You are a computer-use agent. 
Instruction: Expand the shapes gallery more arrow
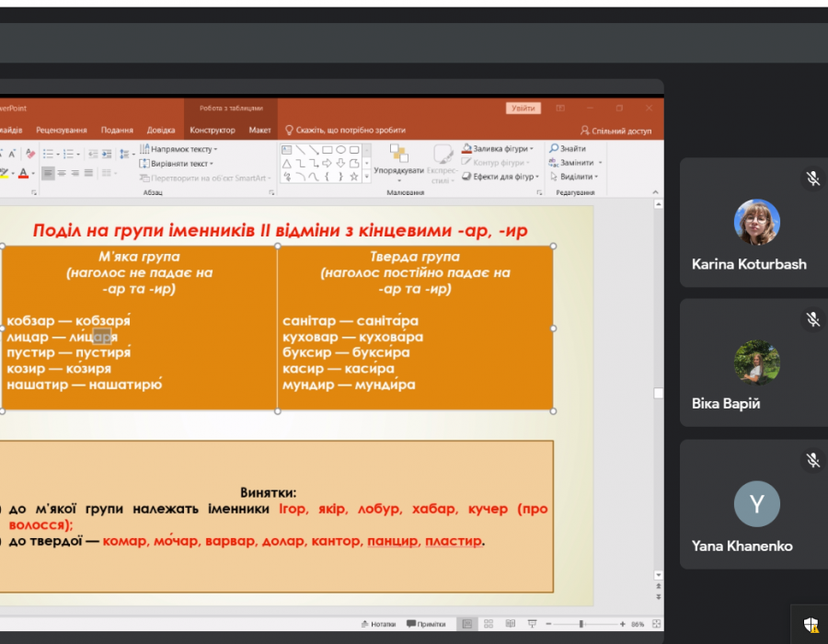pos(366,177)
